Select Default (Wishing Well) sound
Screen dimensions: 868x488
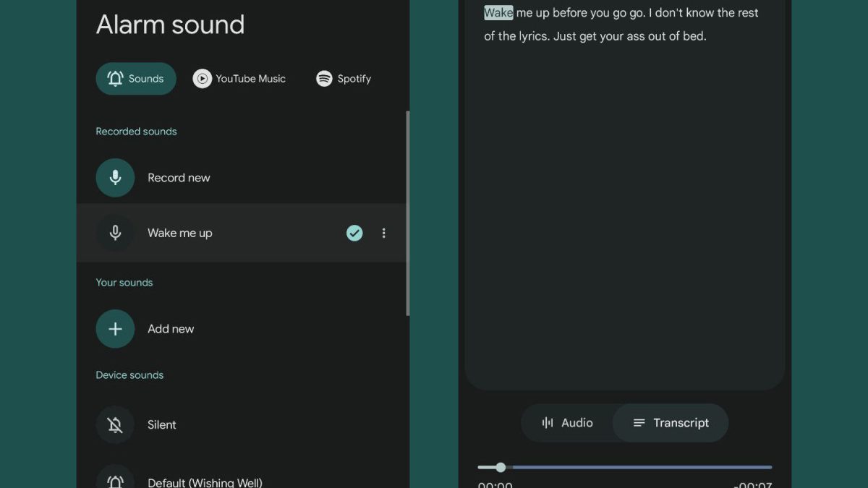pyautogui.click(x=205, y=482)
